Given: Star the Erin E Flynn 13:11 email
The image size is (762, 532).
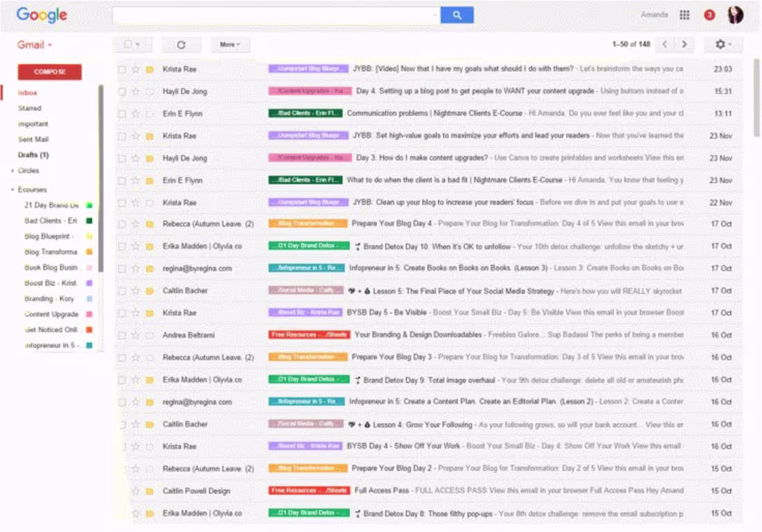Looking at the screenshot, I should [136, 114].
